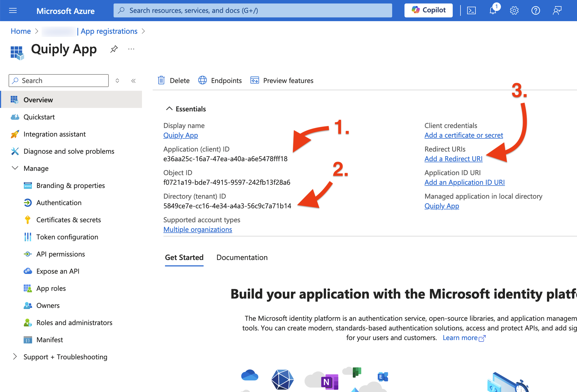Open the notifications bell
Screen dimensions: 577x392
(x=493, y=10)
